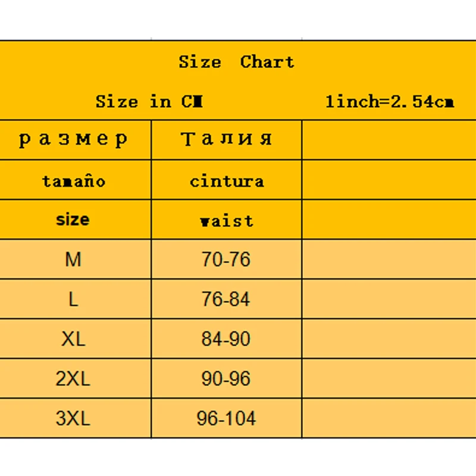
Task: Click the 3XL size cell
Action: click(73, 419)
